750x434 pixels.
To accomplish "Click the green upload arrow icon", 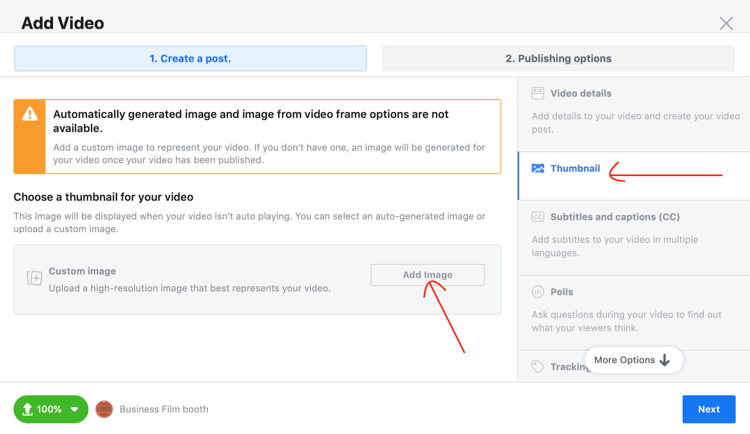I will pyautogui.click(x=27, y=409).
